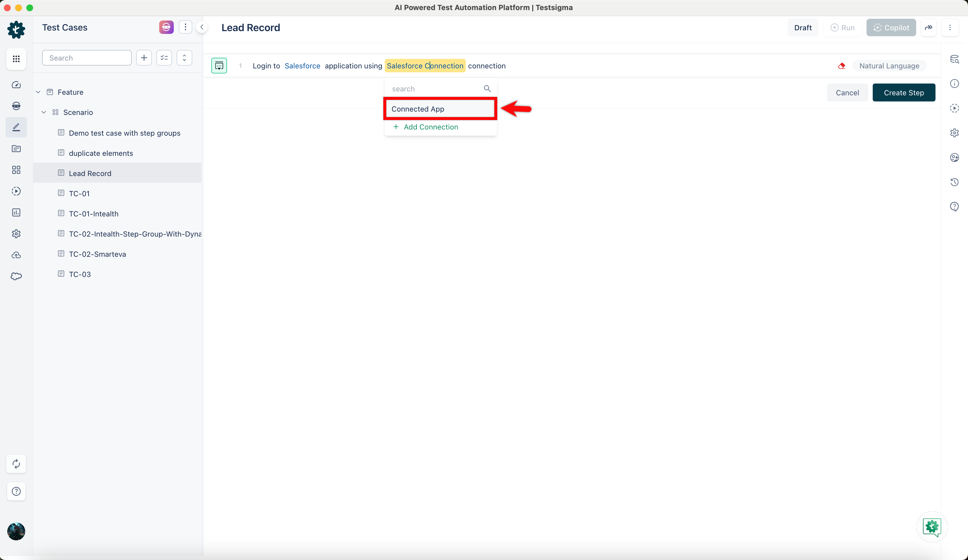
Task: Open Demo test case with step groups
Action: click(124, 133)
